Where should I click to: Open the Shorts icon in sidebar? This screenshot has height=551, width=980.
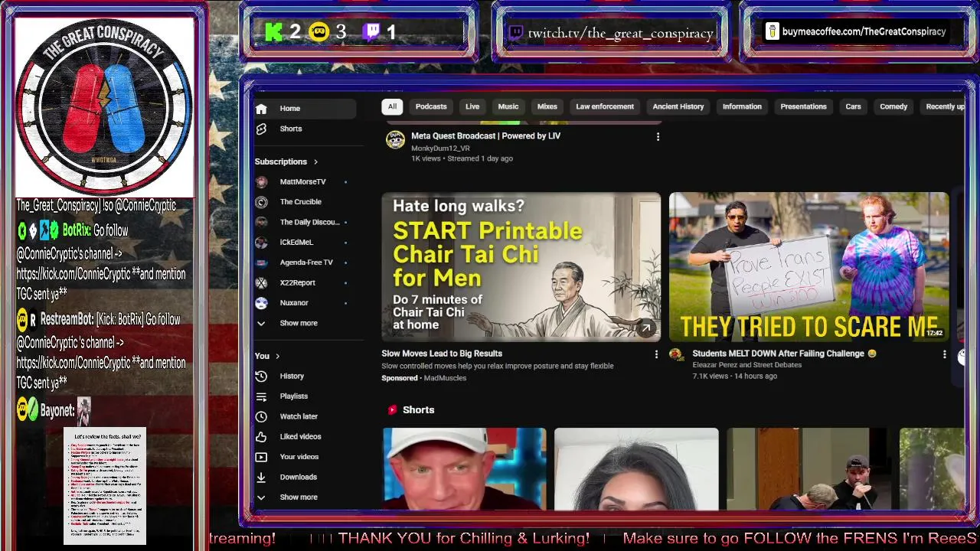[261, 129]
